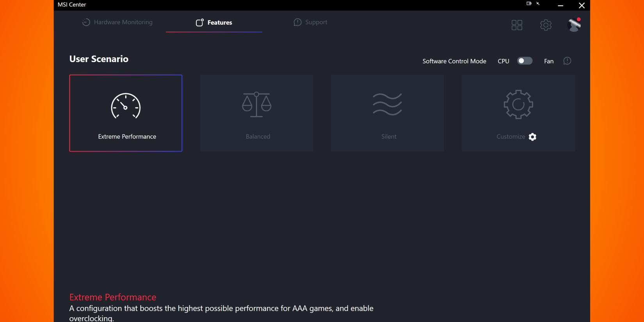Select the Features tab
This screenshot has width=644, height=322.
[x=214, y=23]
